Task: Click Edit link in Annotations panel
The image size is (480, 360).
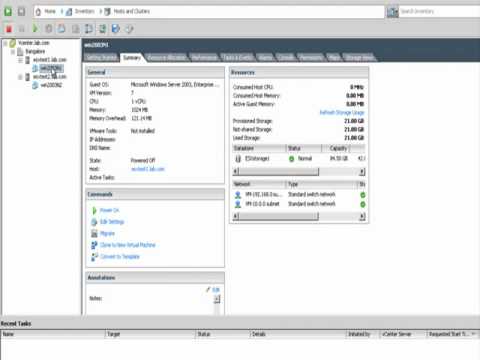Action: (x=216, y=290)
